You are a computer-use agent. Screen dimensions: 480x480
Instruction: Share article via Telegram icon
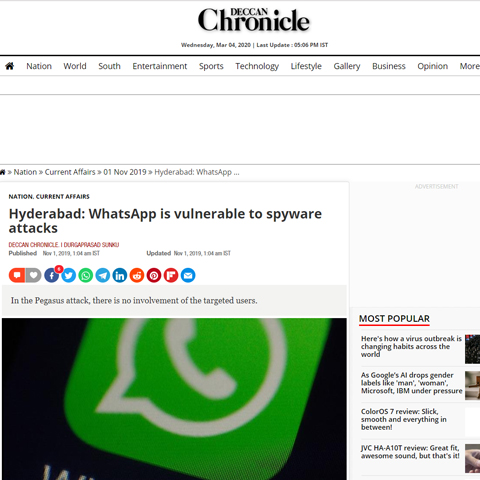[103, 275]
